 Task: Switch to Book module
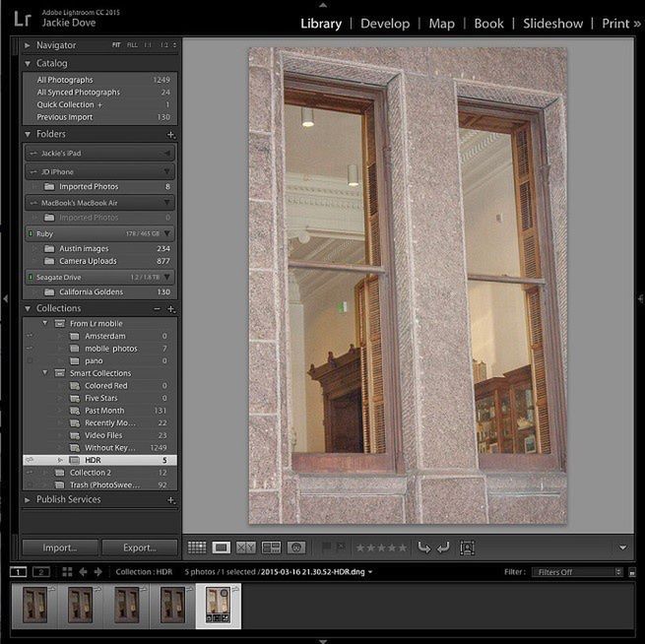tap(488, 24)
